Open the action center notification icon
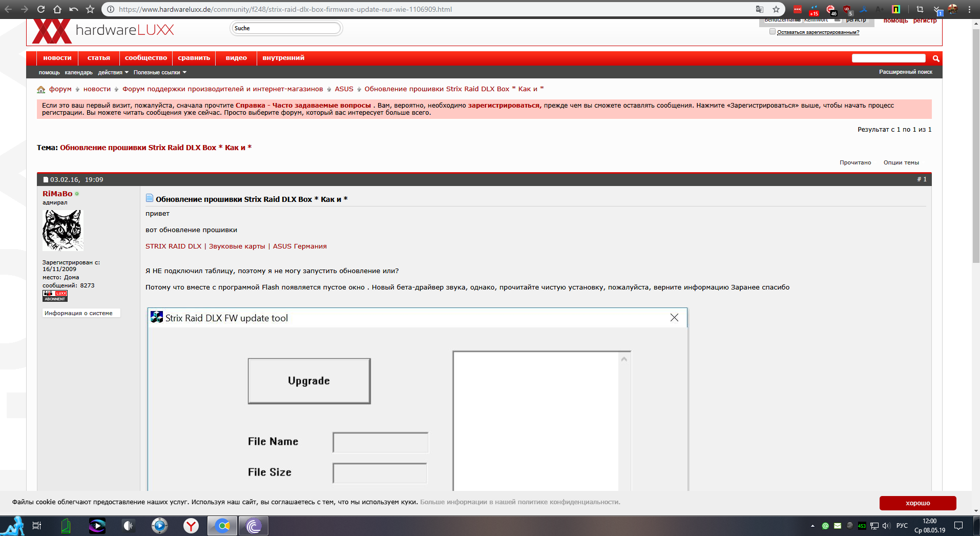This screenshot has height=536, width=980. click(x=958, y=526)
